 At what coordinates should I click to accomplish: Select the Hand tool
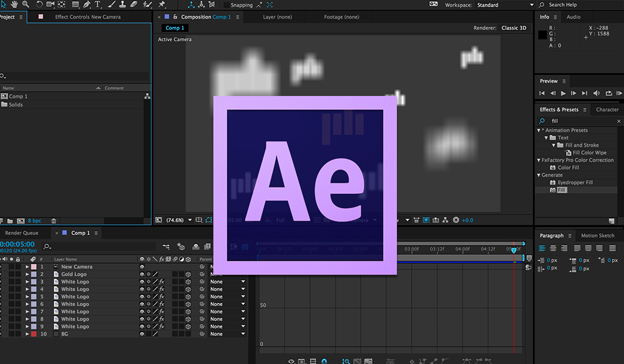pyautogui.click(x=14, y=4)
